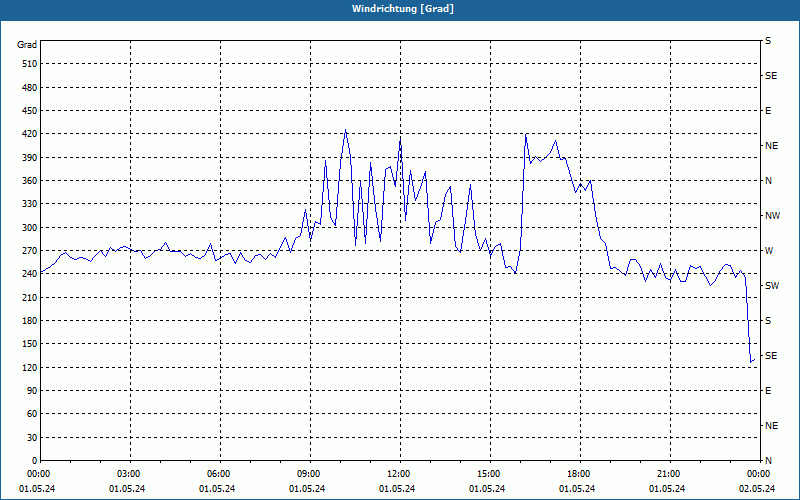Click the W compass direction label
The image size is (800, 500).
pos(769,251)
